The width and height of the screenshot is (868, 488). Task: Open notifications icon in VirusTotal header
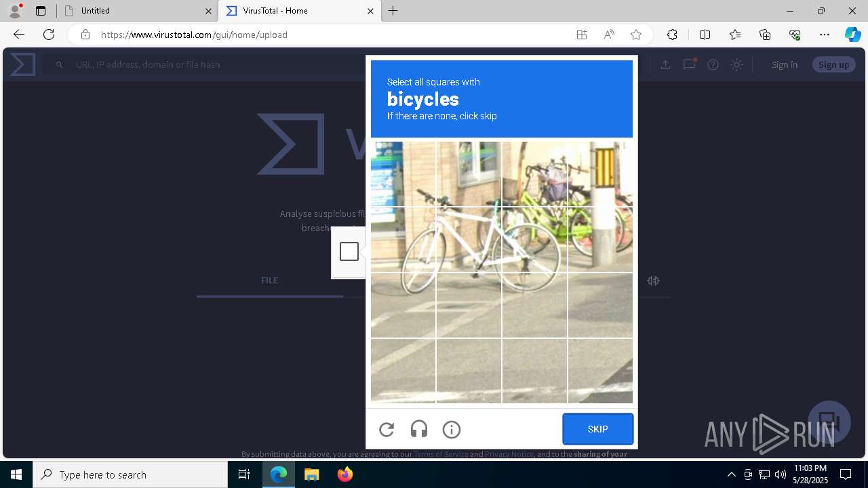(x=689, y=64)
